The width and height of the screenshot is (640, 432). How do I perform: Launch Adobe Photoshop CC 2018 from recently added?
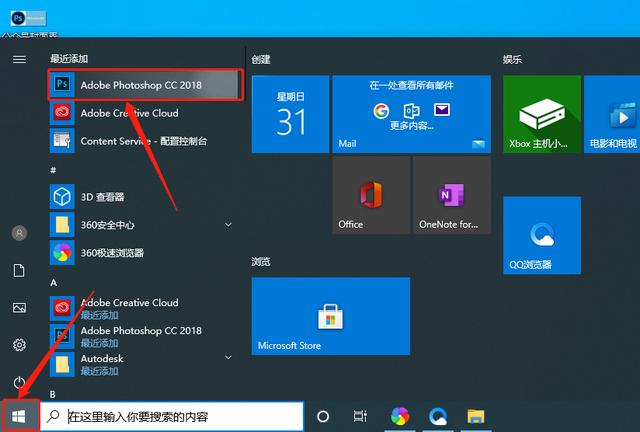146,85
